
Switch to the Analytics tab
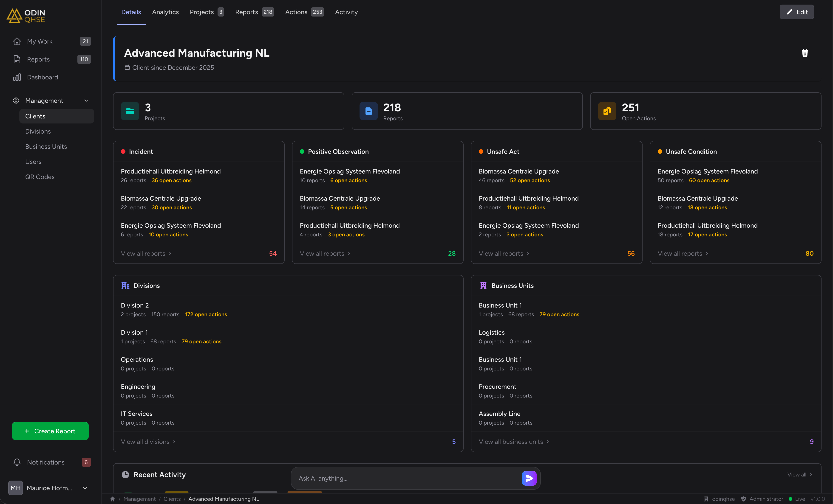[165, 12]
